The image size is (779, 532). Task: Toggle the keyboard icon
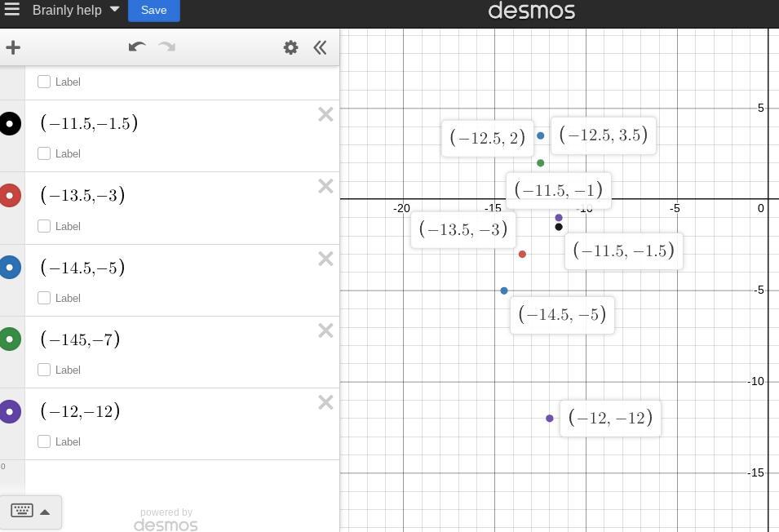[x=22, y=511]
